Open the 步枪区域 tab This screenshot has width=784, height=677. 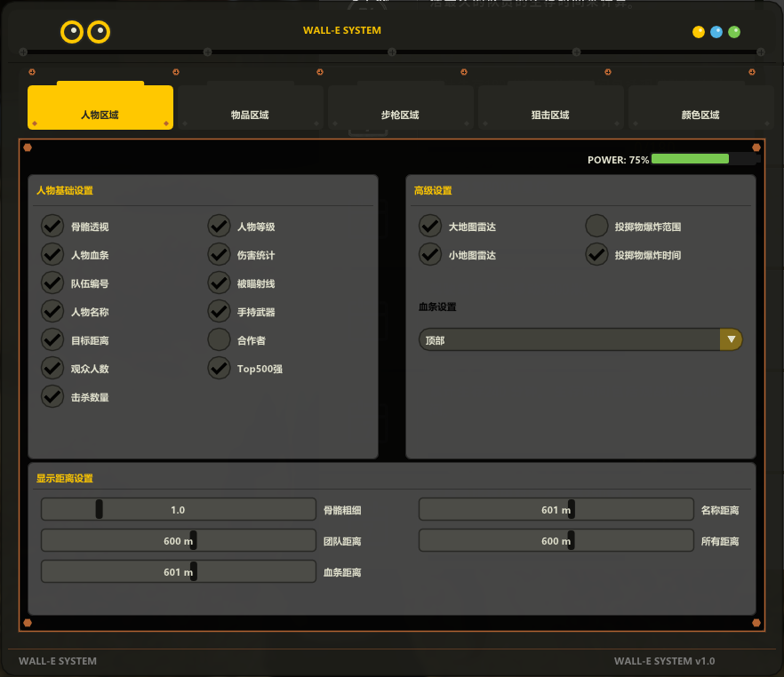[x=400, y=115]
